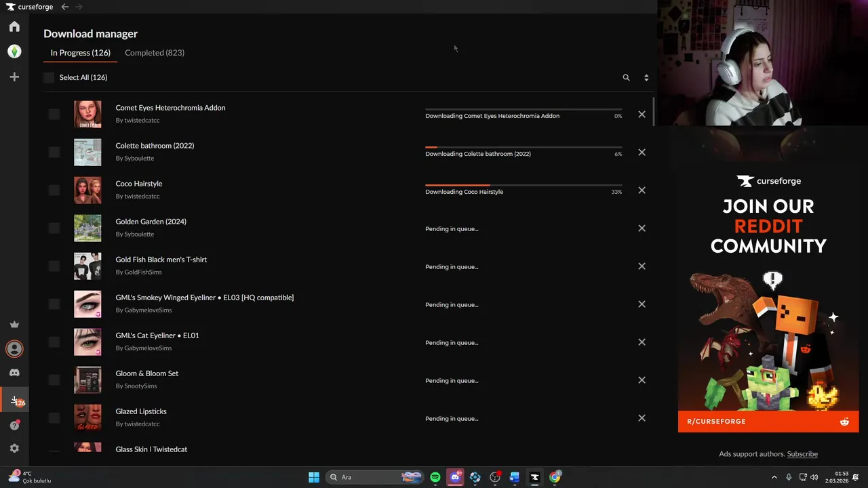This screenshot has width=868, height=488.
Task: Switch to the Completed (823) tab
Action: click(x=155, y=53)
